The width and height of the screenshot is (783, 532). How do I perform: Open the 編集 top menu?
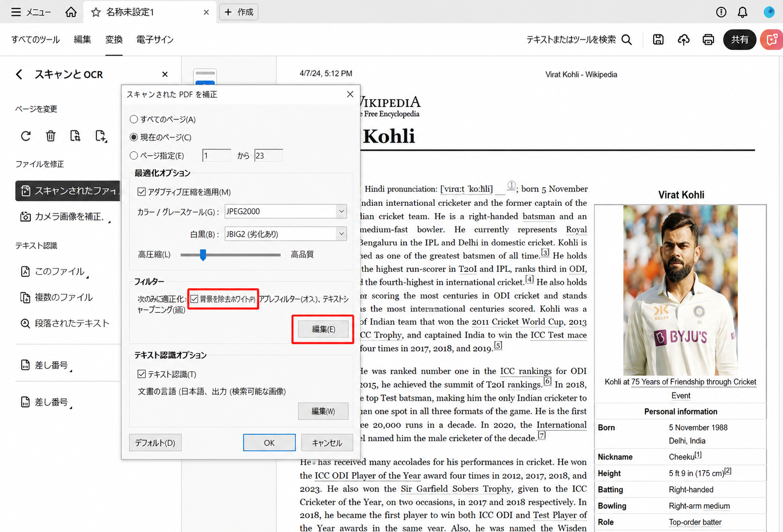click(82, 40)
